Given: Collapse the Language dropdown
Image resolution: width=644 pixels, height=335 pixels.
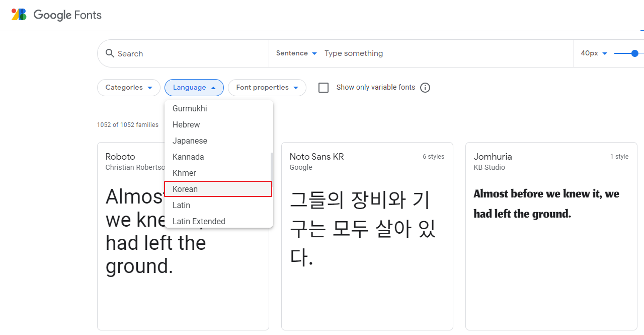Looking at the screenshot, I should click(194, 88).
